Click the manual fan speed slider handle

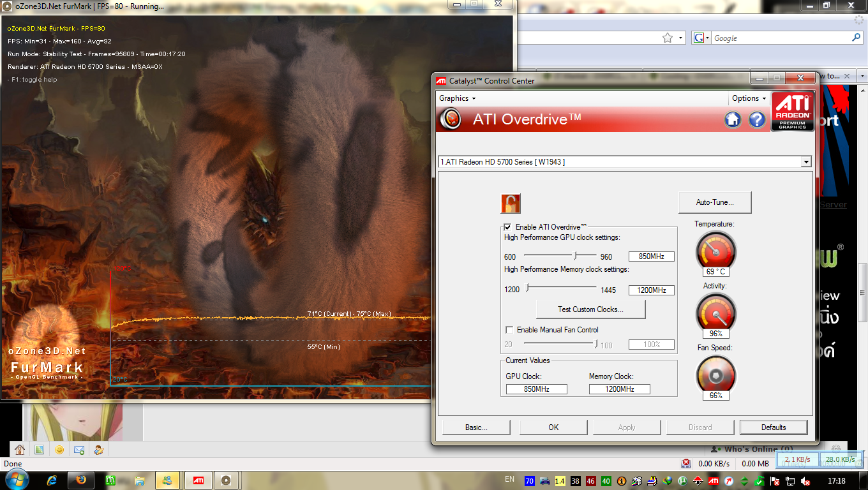tap(596, 345)
